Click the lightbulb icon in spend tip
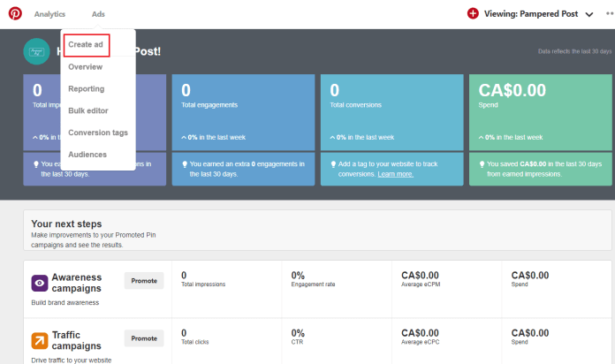Image resolution: width=615 pixels, height=364 pixels. click(x=482, y=164)
